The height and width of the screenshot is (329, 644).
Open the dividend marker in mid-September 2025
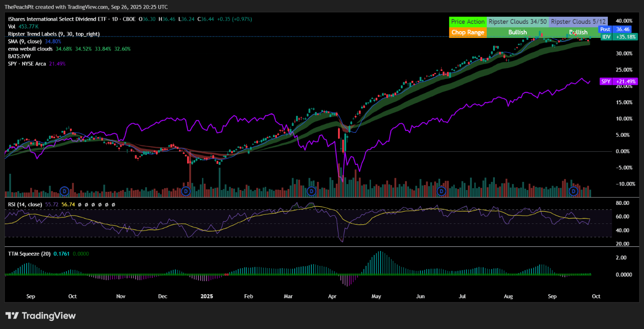[x=573, y=191]
